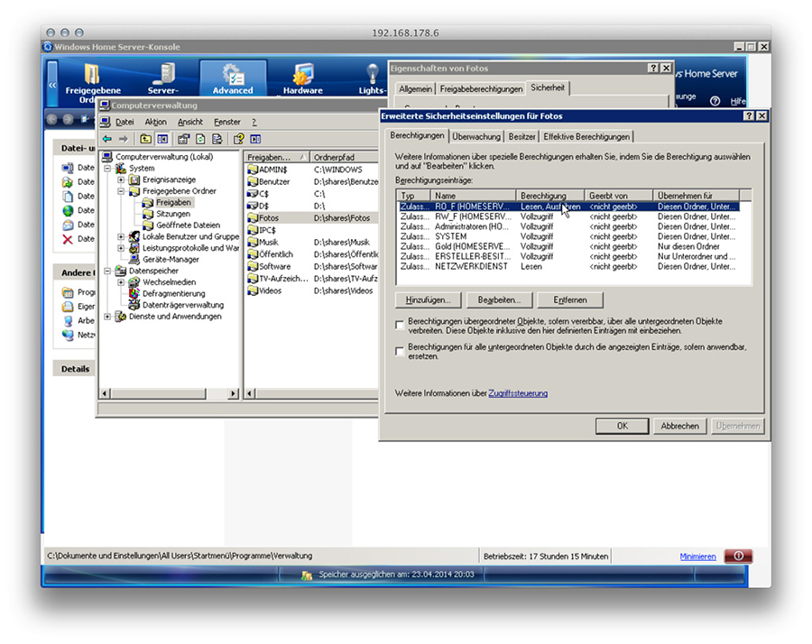
Task: Select the ADMIN$ share icon
Action: pyautogui.click(x=253, y=170)
